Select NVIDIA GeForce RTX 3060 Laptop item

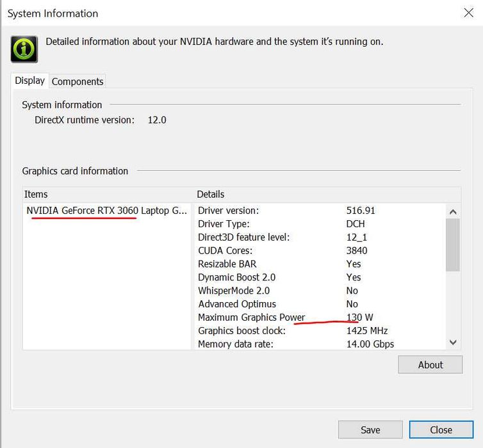[106, 211]
